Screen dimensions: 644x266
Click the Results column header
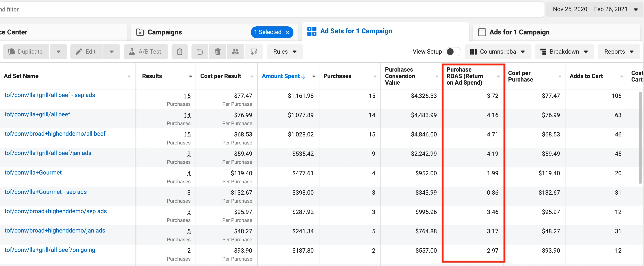coord(152,76)
